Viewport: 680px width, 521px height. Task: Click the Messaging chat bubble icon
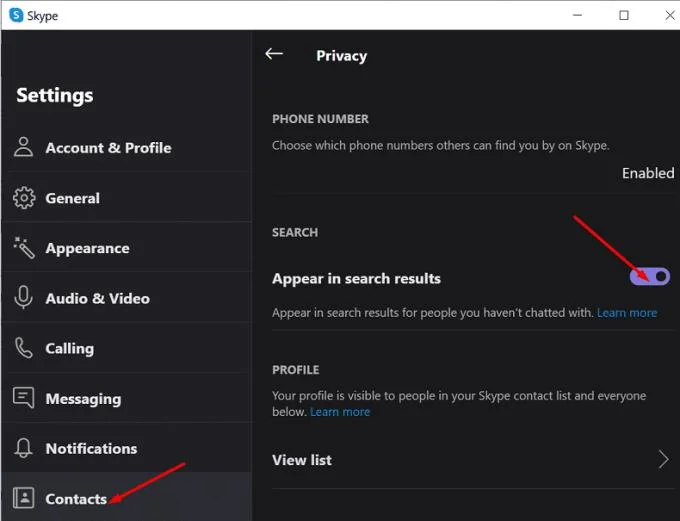tap(23, 398)
